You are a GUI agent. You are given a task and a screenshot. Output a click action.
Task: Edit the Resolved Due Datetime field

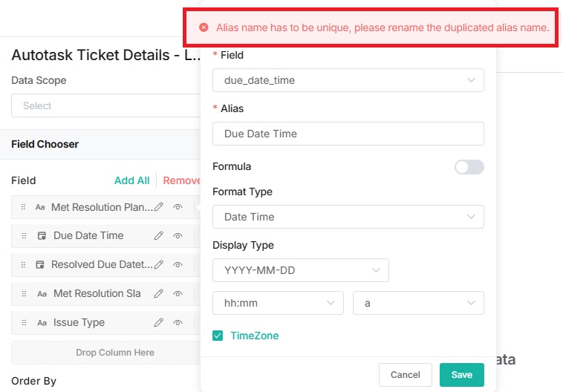point(159,264)
